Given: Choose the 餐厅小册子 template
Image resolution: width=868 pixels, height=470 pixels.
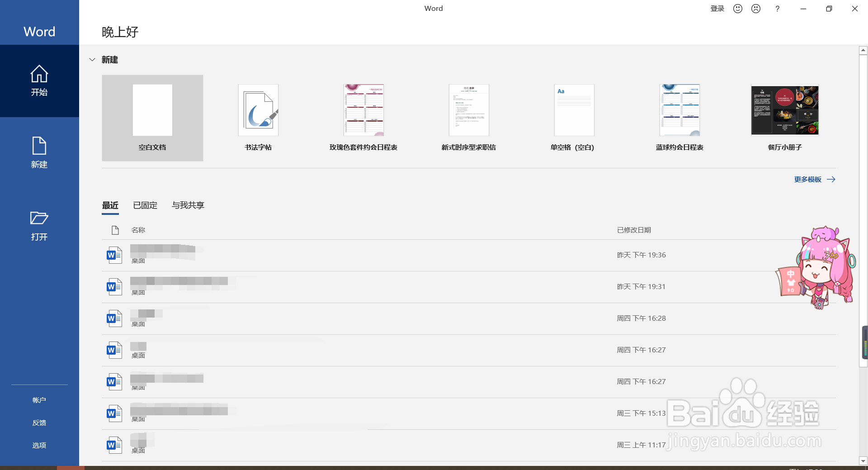Looking at the screenshot, I should [x=785, y=118].
